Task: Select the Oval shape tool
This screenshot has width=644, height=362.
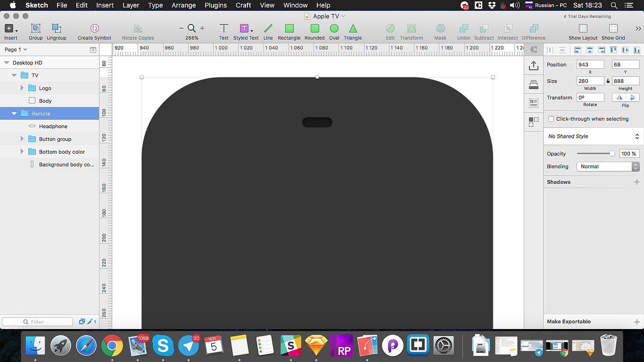Action: coord(334,29)
